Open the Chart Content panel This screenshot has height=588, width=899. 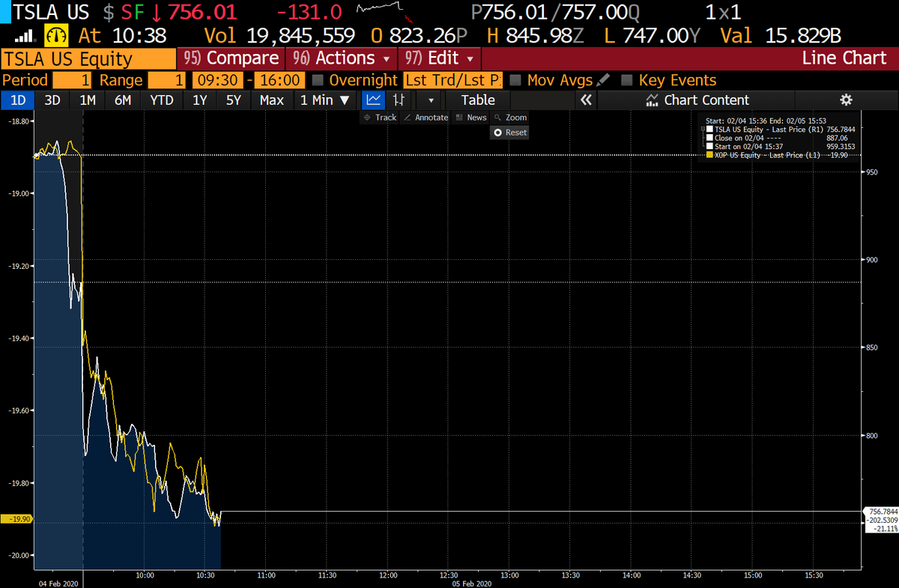click(x=697, y=100)
